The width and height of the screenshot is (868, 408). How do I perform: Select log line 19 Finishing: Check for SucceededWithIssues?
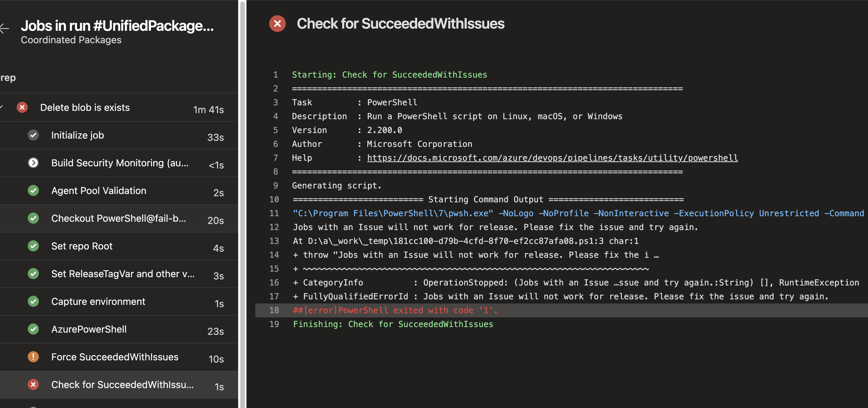click(x=393, y=324)
